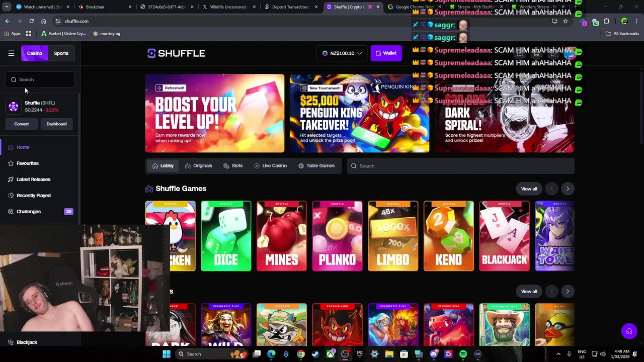Click next arrow in second games row
The image size is (644, 362).
coord(568,292)
